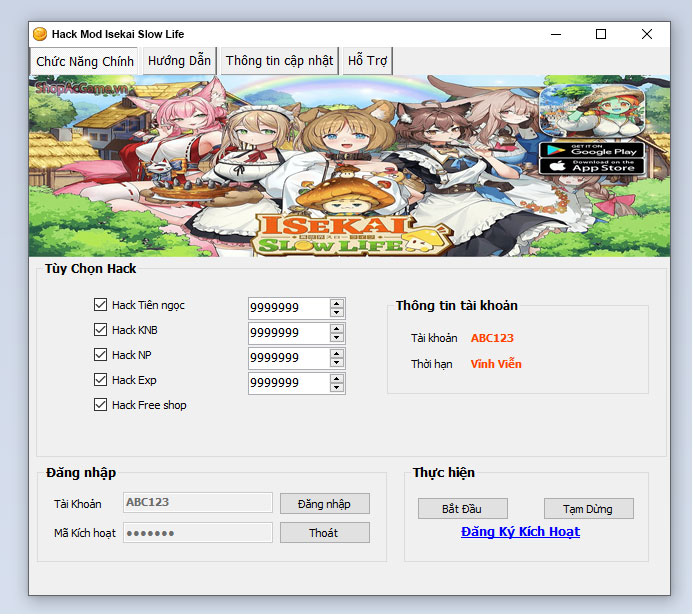Viewport: 693px width, 616px height.
Task: Uncheck the Hack Tiên ngọc checkbox
Action: 100,304
